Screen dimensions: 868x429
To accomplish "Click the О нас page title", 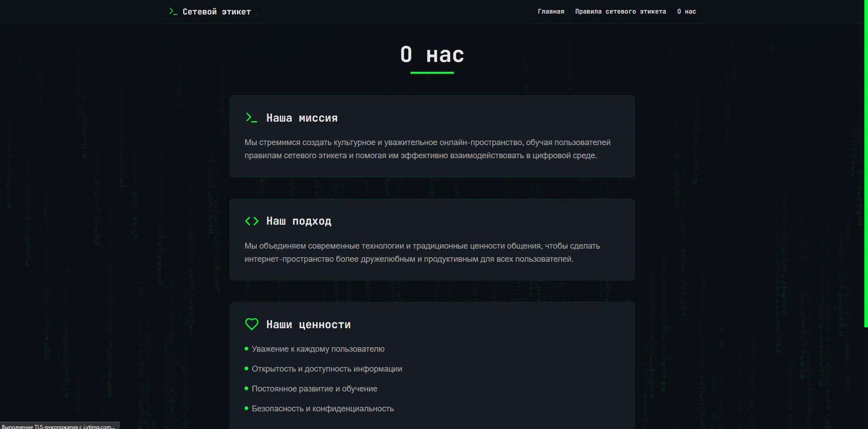I will click(432, 55).
